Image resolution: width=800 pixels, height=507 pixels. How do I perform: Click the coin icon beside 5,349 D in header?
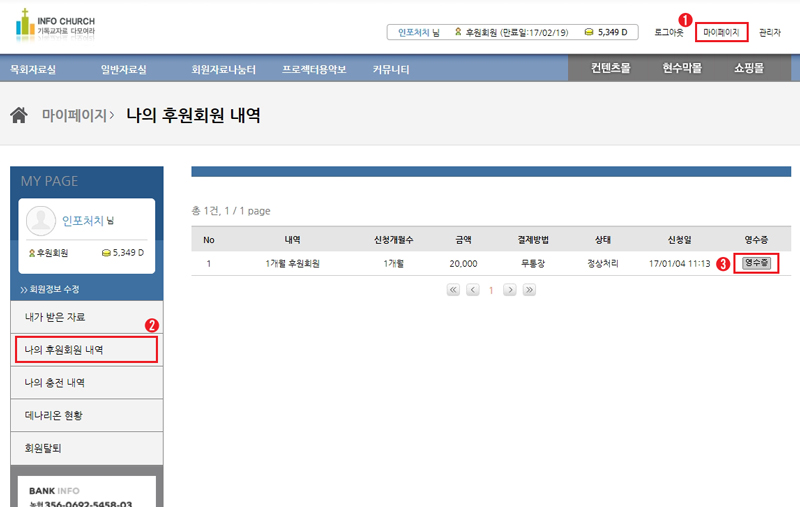click(x=589, y=33)
